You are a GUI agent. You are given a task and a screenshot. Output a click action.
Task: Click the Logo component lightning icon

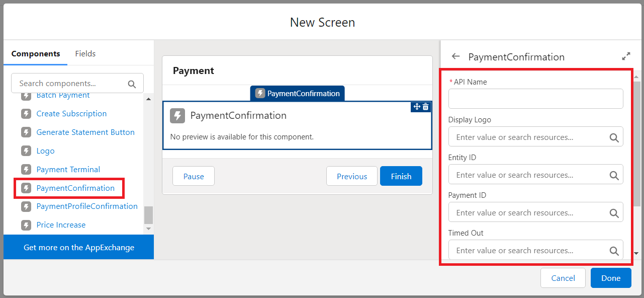(x=26, y=151)
